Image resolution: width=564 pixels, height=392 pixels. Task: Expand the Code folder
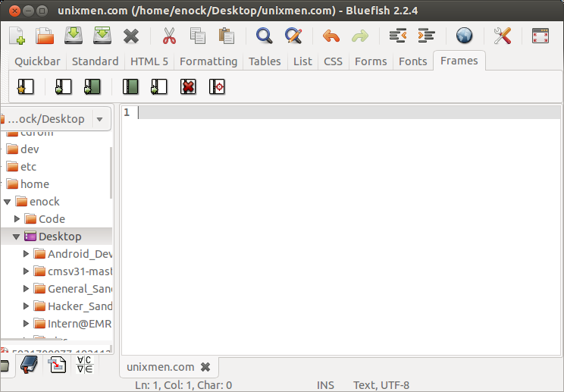17,218
